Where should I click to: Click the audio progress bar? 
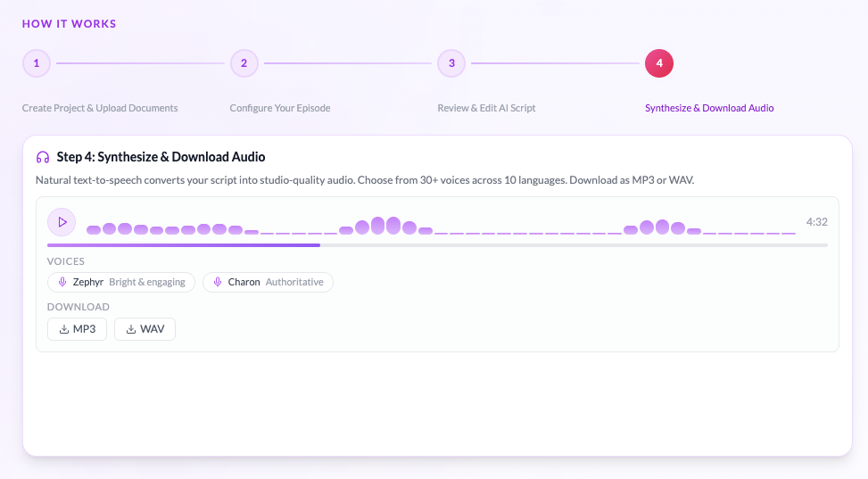(x=437, y=244)
